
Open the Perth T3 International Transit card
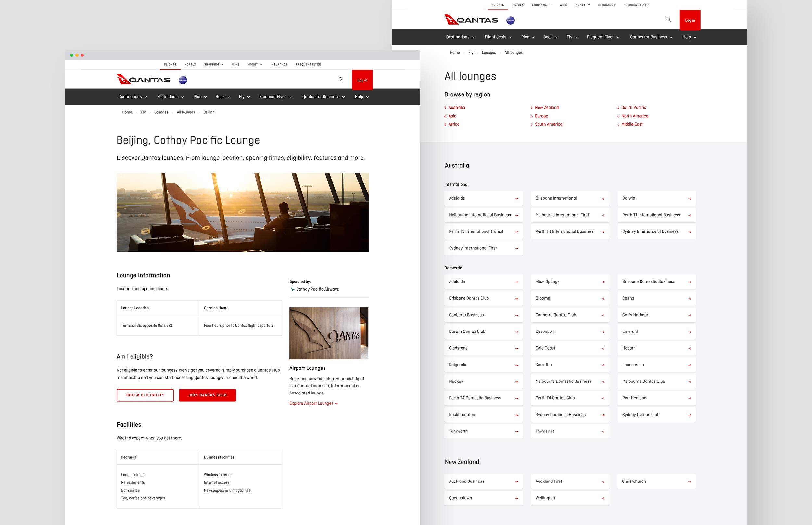[483, 232]
